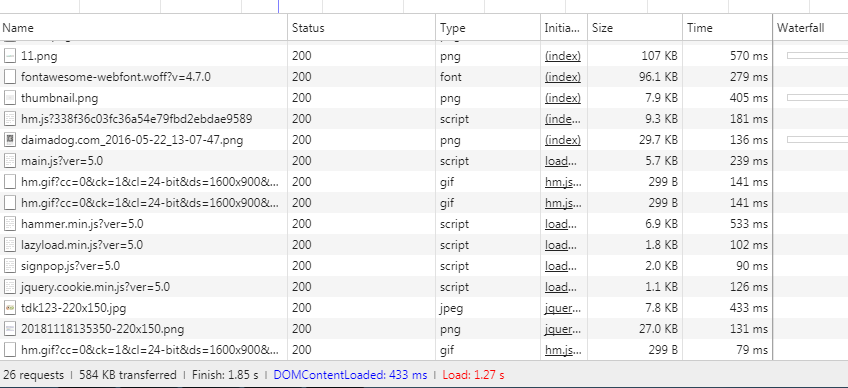Click the image icon for 20181118135350-220x150.png

tap(10, 328)
